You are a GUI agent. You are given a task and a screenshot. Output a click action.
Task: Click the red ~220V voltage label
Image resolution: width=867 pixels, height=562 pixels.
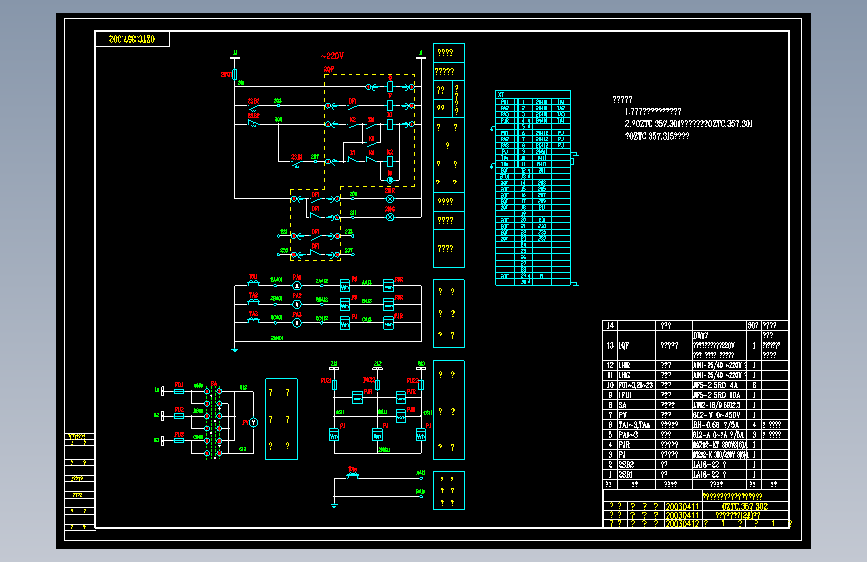[x=332, y=56]
